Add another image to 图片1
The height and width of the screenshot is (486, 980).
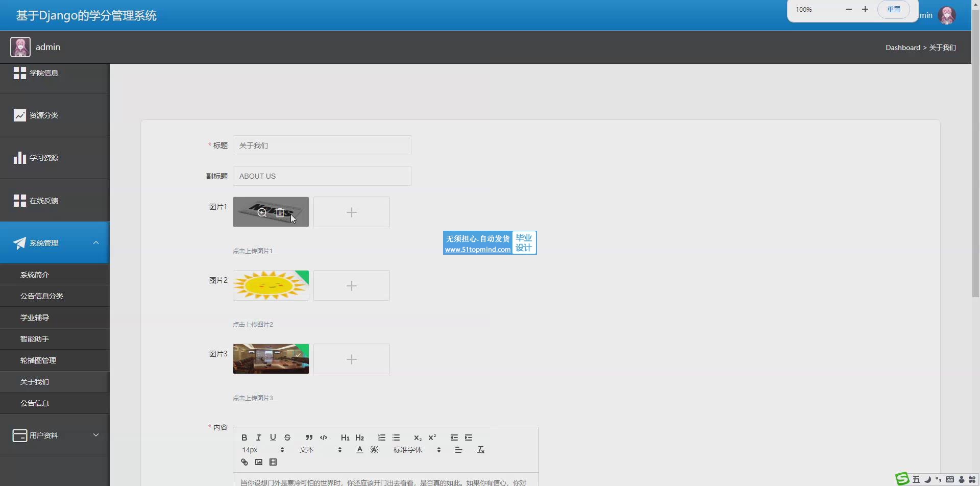[x=352, y=212]
